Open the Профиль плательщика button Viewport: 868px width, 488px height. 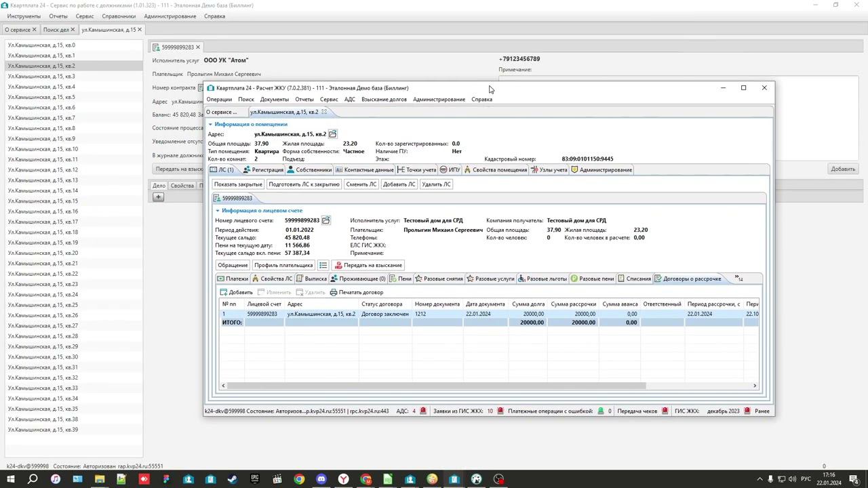(x=283, y=265)
